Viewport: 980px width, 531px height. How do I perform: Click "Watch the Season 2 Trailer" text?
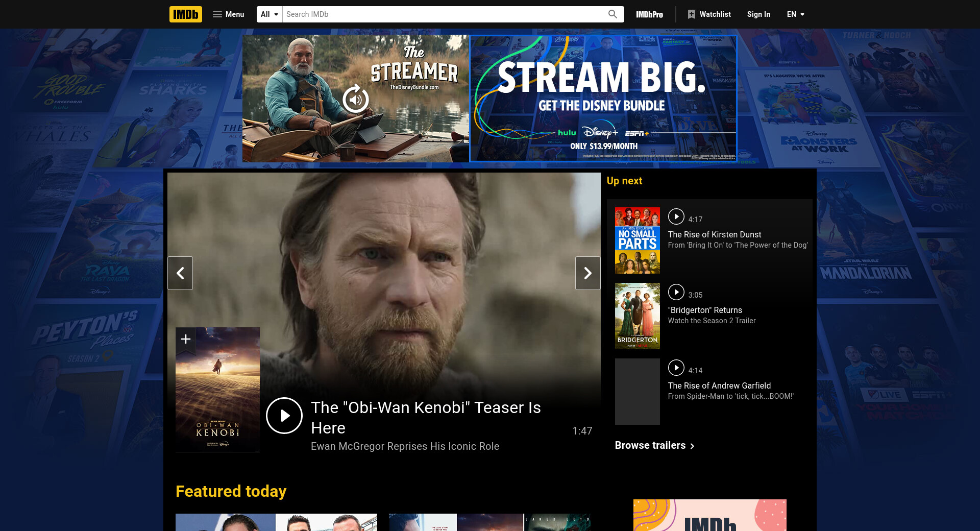point(712,321)
